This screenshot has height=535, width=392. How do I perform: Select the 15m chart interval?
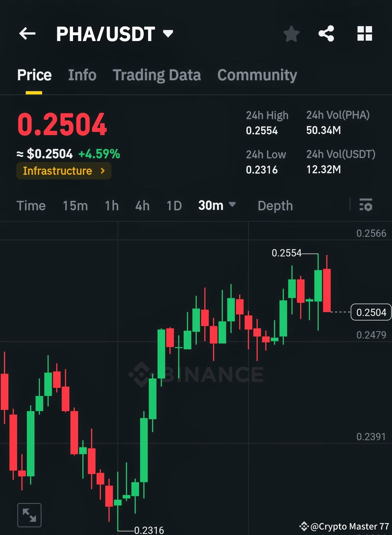pos(74,206)
